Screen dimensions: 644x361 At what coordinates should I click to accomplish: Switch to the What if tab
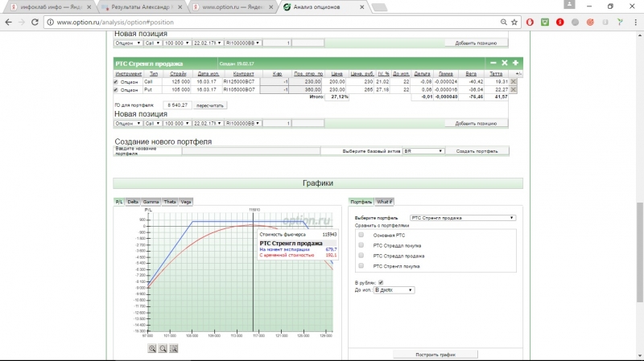[x=384, y=202]
